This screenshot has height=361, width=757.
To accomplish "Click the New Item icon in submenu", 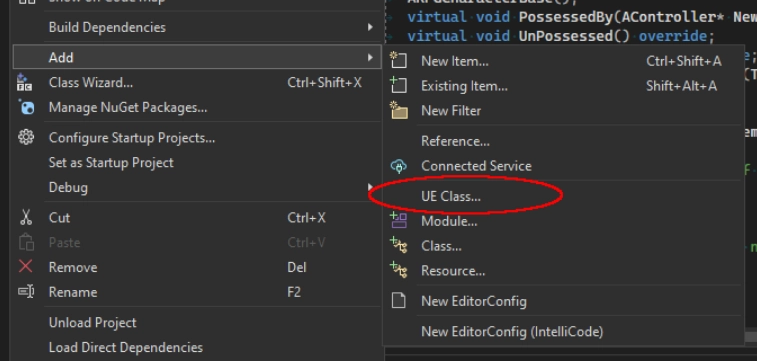I will [398, 61].
